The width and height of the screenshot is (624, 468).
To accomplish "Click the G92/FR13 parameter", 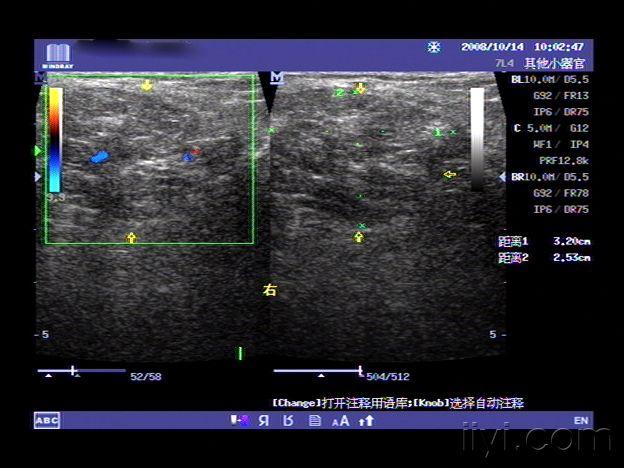I will point(561,96).
